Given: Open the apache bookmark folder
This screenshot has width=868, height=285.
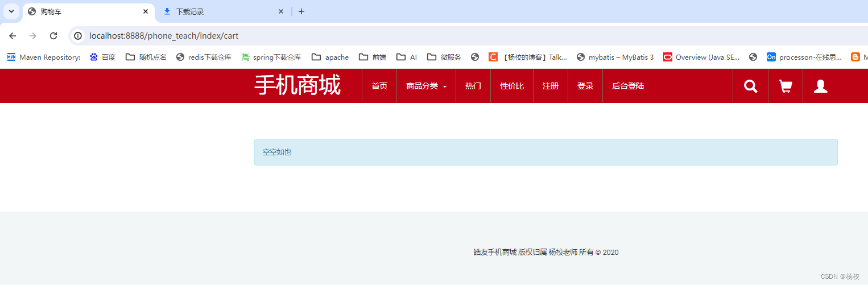Looking at the screenshot, I should [x=330, y=57].
